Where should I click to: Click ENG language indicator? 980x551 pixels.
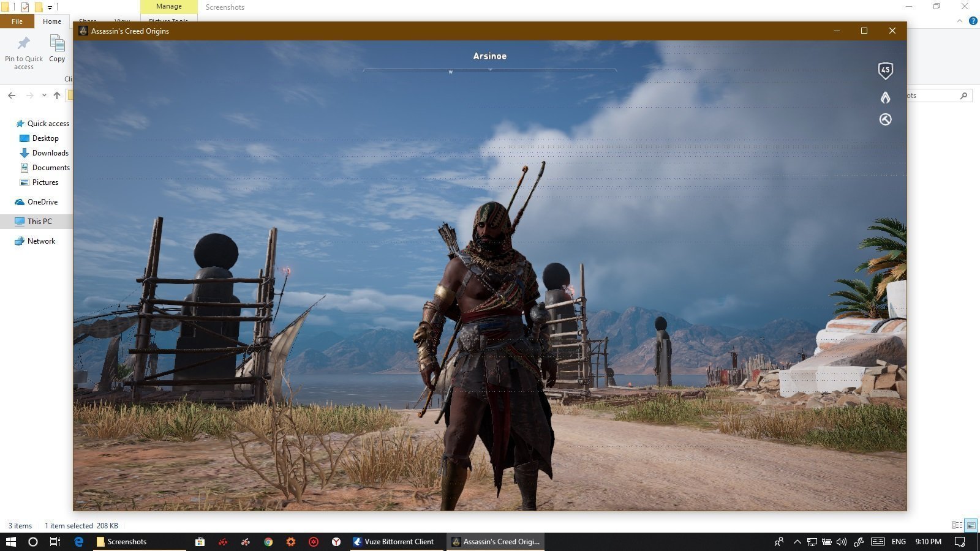(899, 542)
